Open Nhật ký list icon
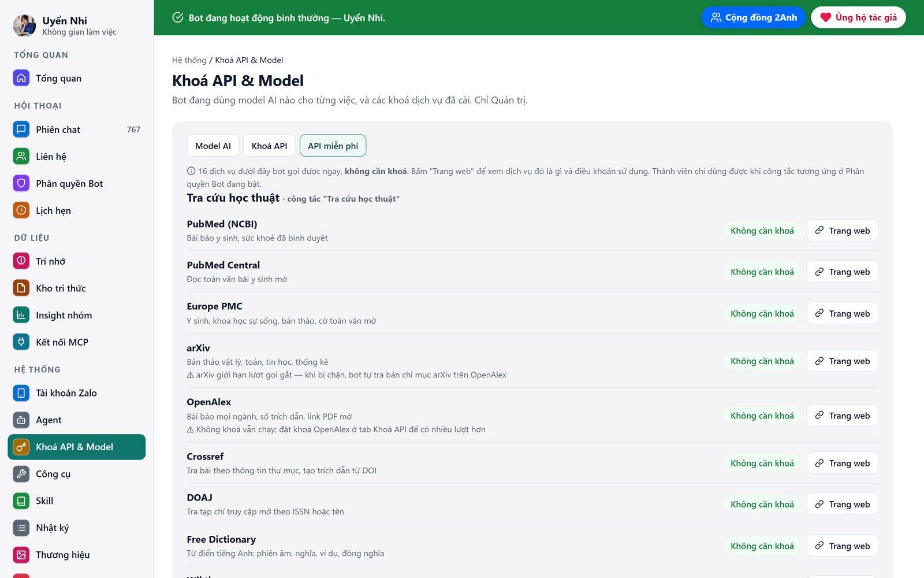 click(x=21, y=528)
